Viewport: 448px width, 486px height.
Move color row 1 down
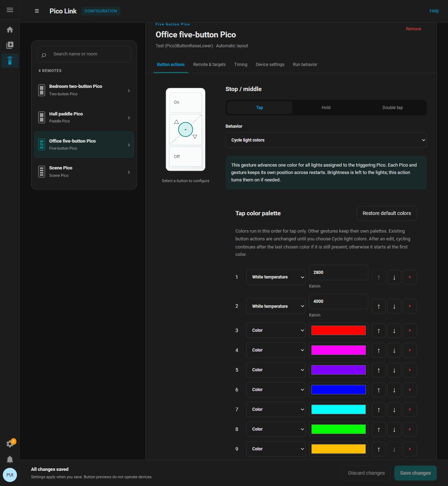pos(394,277)
